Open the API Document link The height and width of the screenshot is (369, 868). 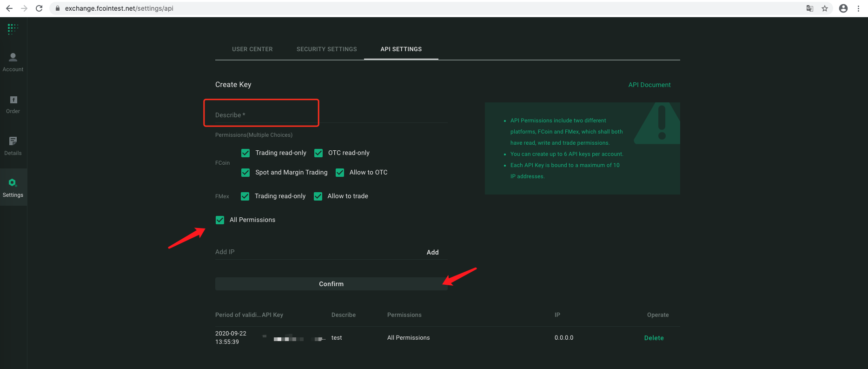[x=649, y=85]
